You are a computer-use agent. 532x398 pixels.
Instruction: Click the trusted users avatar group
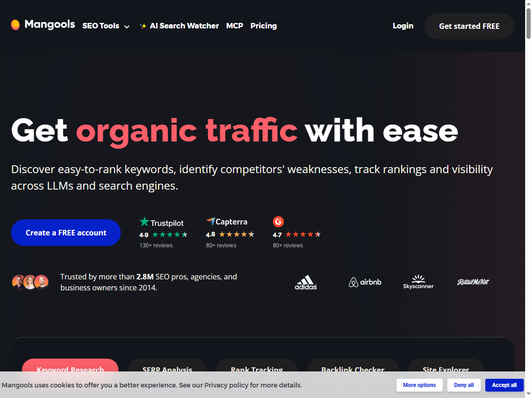click(x=30, y=282)
